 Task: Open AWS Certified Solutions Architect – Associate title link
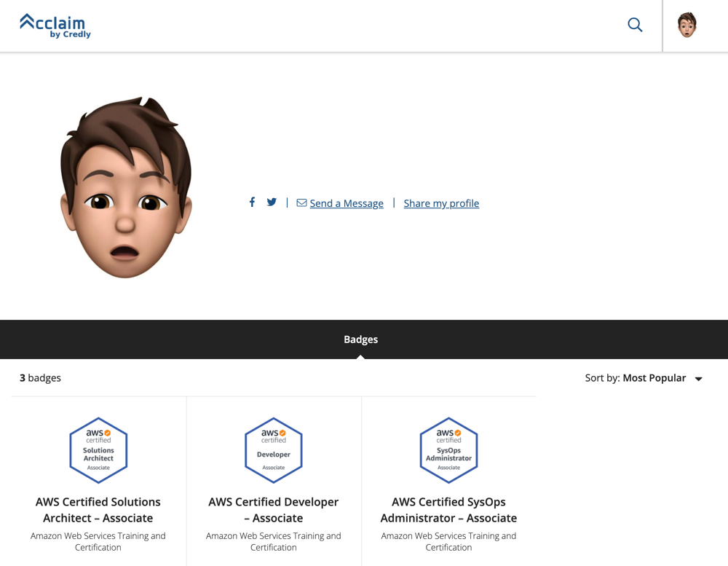[x=98, y=510]
